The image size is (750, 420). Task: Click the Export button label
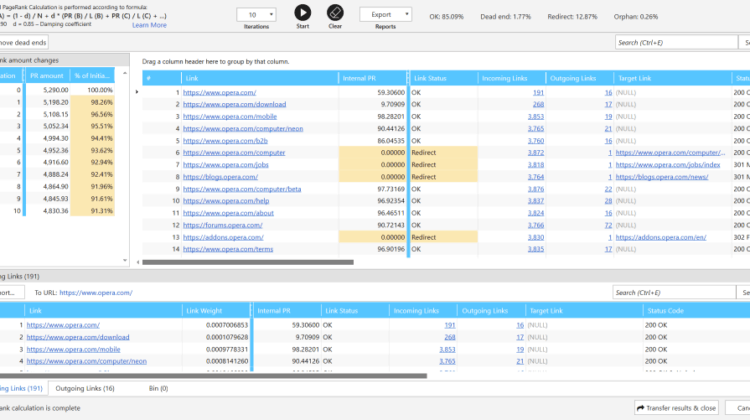381,14
